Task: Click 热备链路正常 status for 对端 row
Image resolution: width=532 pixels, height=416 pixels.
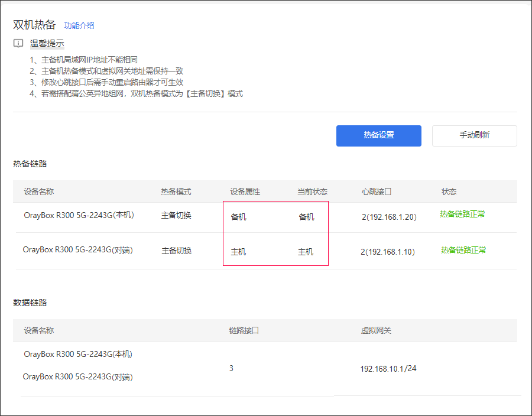Action: coord(463,250)
